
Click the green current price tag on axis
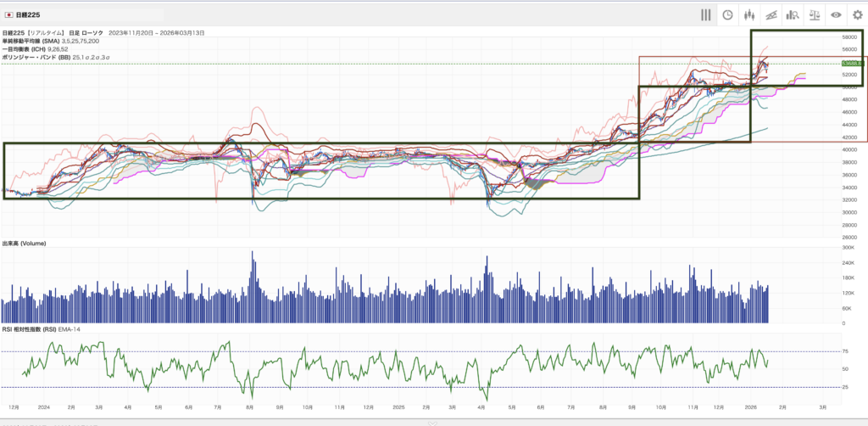[x=851, y=63]
